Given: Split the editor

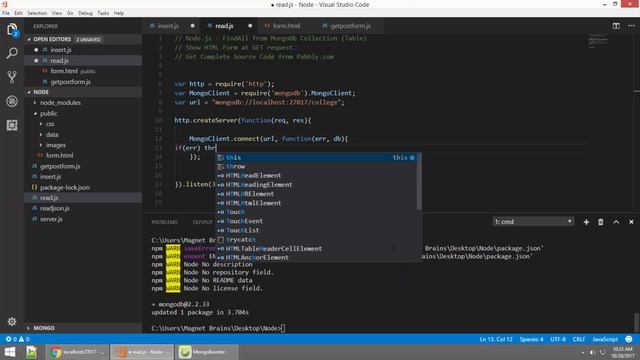Looking at the screenshot, I should [x=616, y=26].
